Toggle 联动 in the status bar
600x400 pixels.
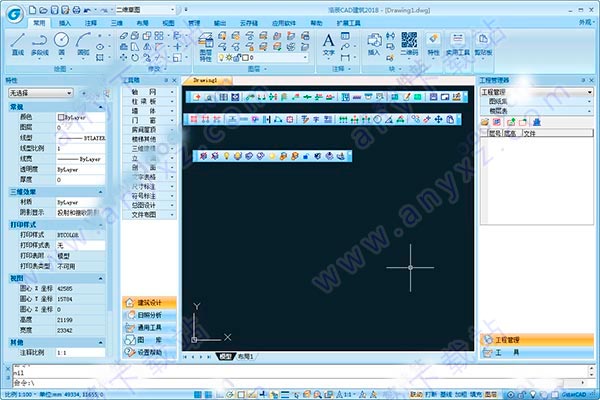(x=416, y=394)
